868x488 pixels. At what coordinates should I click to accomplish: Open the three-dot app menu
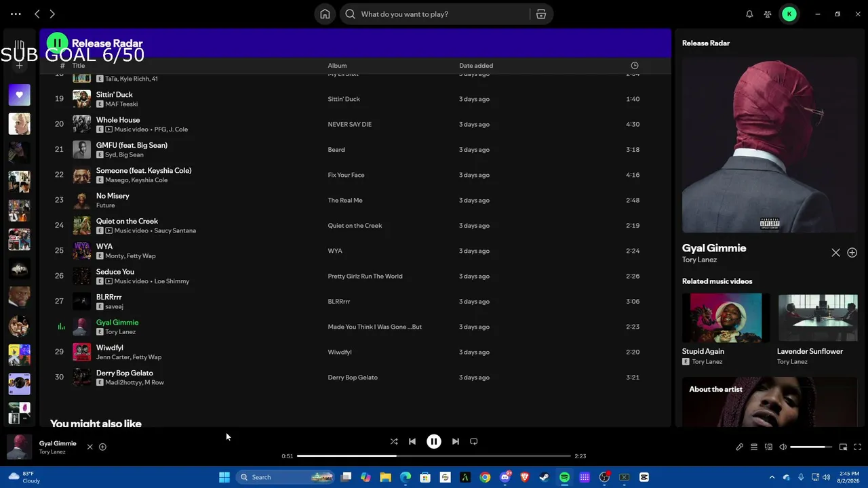(x=16, y=14)
